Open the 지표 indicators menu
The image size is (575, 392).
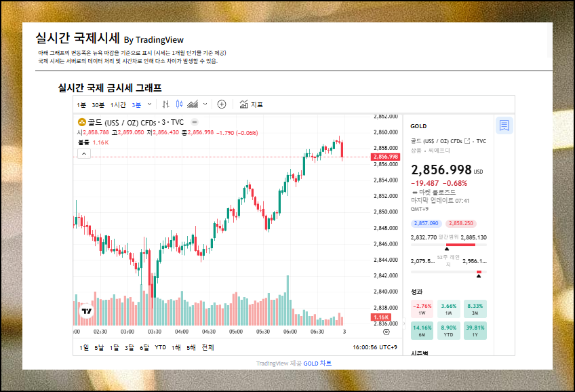(x=251, y=104)
